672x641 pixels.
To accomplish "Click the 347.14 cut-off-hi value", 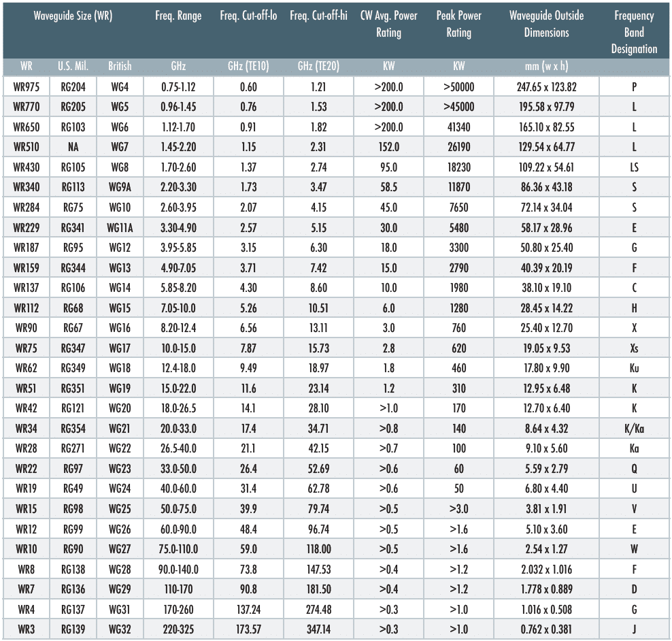I will pos(318,629).
